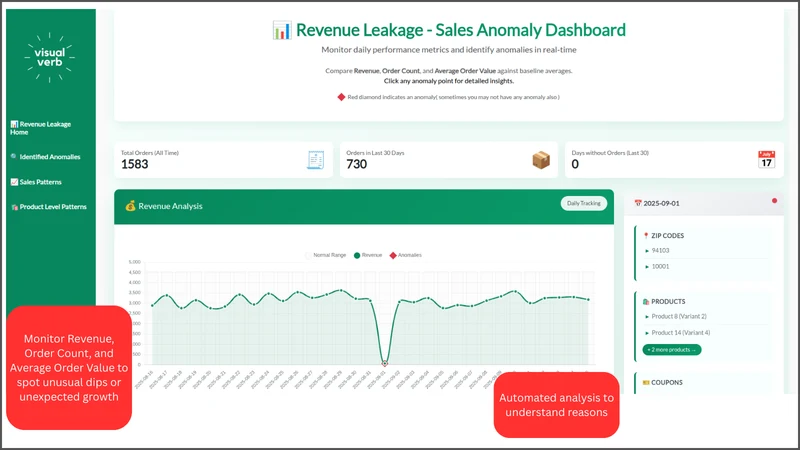Open the Sales Patterns page
This screenshot has height=450, width=800.
click(x=36, y=182)
